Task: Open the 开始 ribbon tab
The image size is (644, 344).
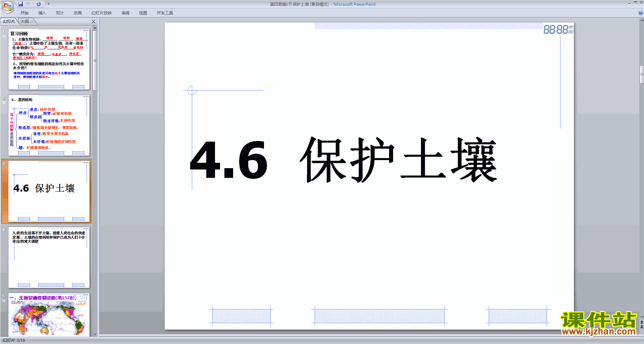Action: point(24,13)
